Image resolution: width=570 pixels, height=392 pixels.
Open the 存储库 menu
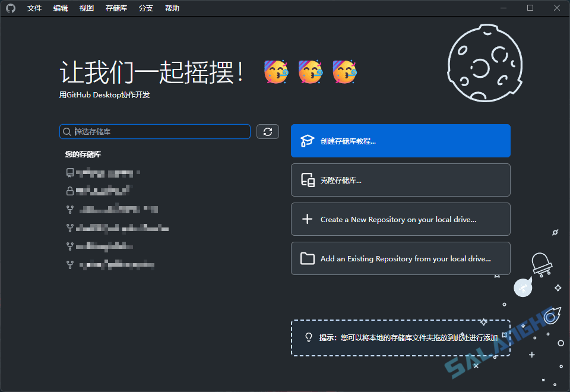click(x=115, y=8)
